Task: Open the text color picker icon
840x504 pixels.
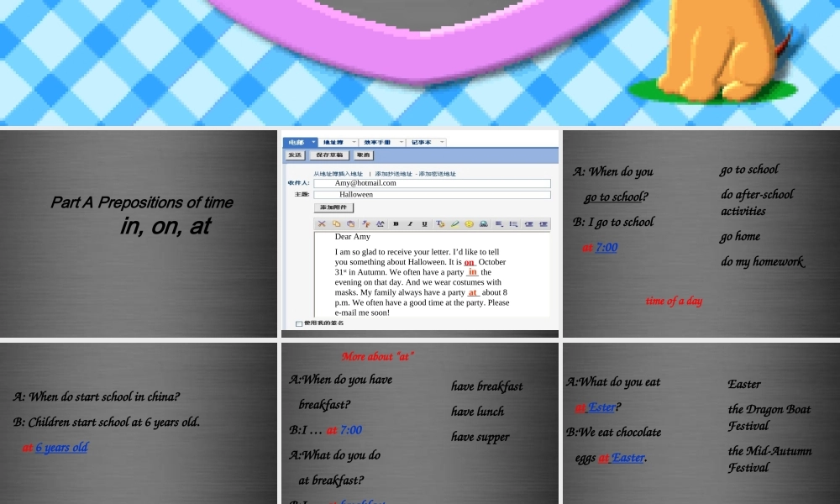Action: pos(441,223)
